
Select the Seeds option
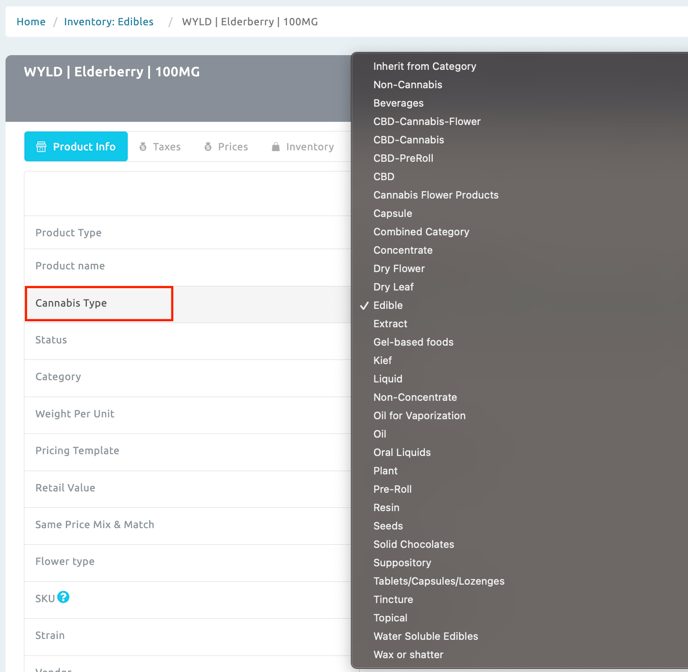(x=388, y=526)
